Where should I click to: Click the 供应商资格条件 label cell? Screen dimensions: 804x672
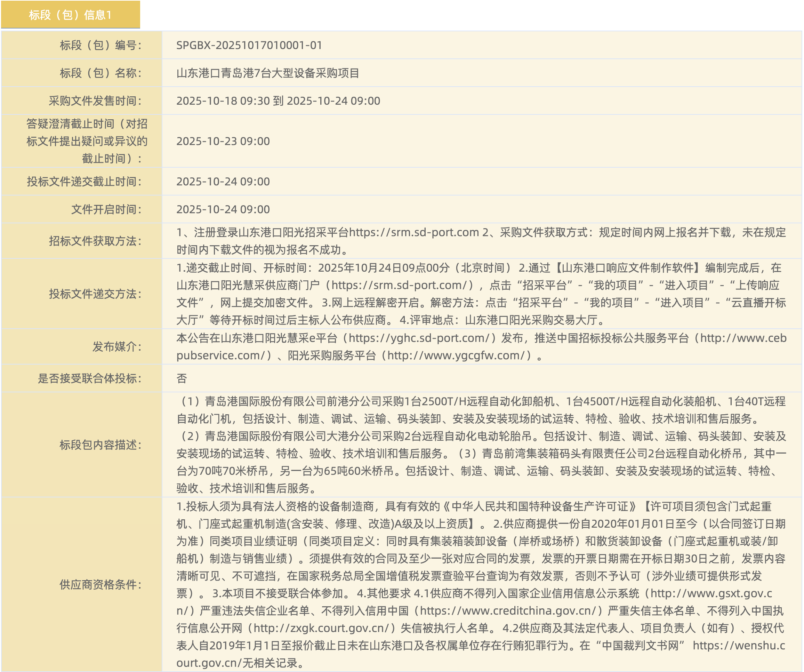(x=100, y=584)
